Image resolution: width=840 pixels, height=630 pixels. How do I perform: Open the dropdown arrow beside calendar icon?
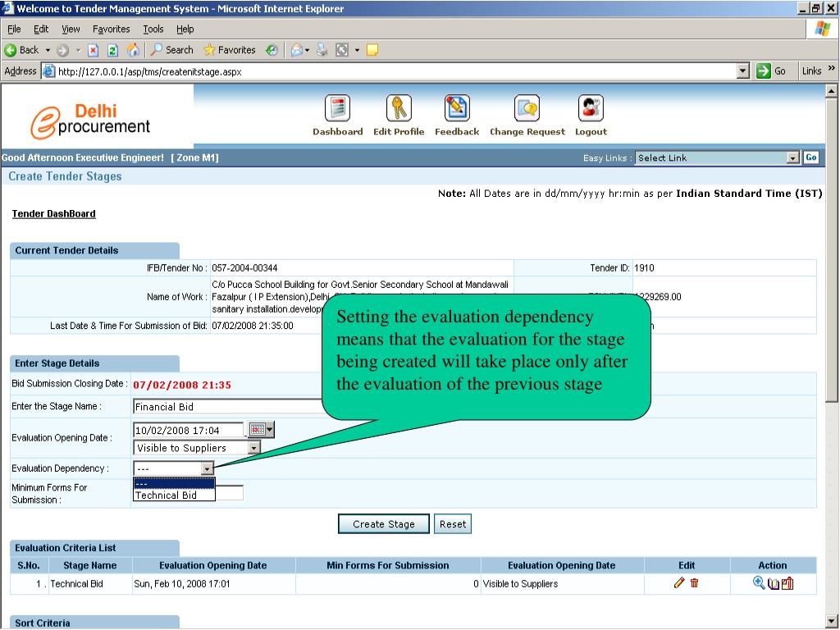(270, 430)
